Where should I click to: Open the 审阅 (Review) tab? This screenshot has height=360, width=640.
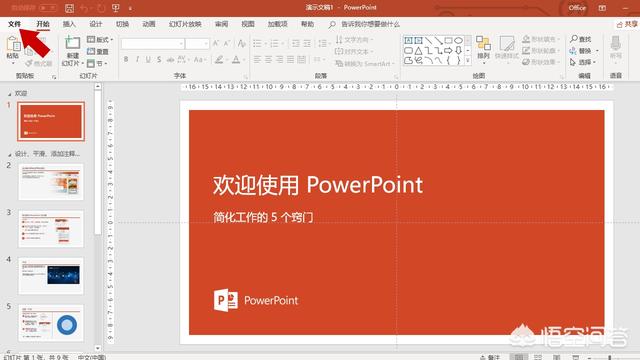tap(222, 24)
